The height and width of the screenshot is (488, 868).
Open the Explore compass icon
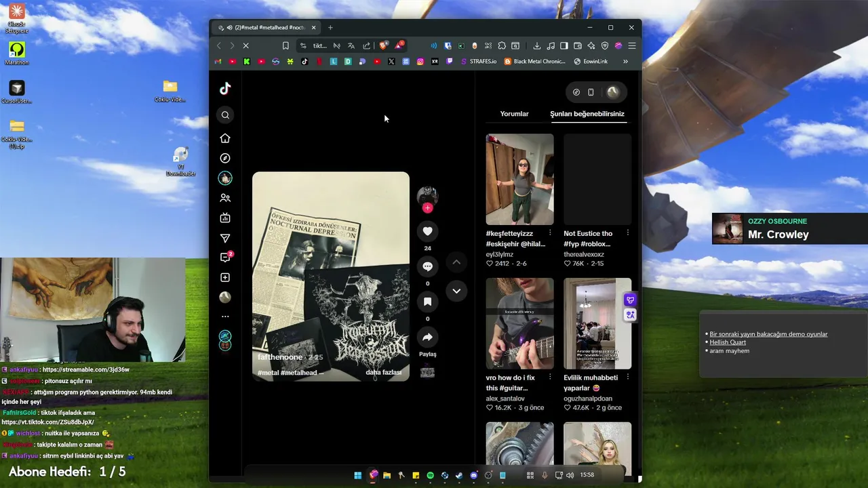tap(225, 158)
